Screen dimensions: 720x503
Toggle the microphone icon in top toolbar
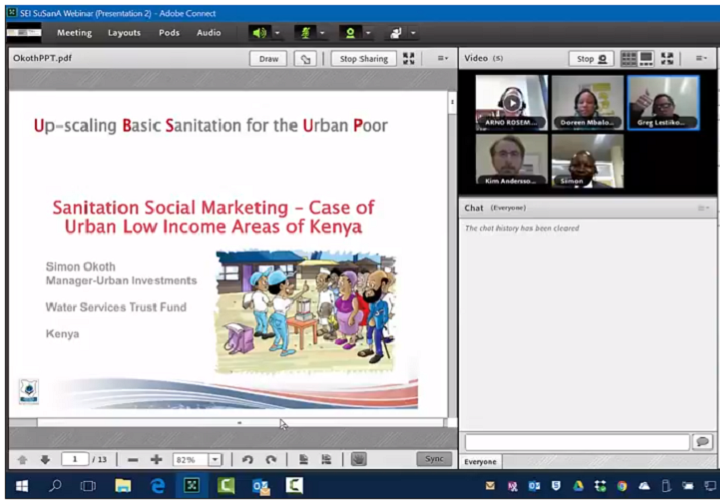pyautogui.click(x=304, y=33)
